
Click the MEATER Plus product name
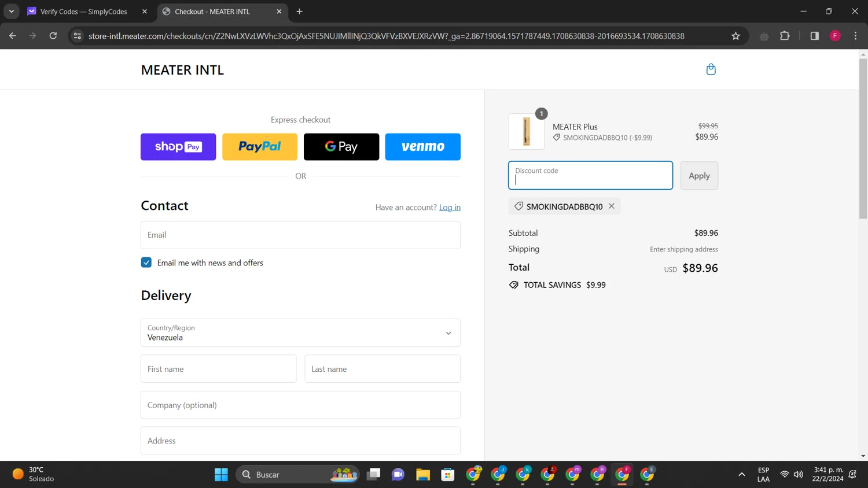[x=575, y=127]
